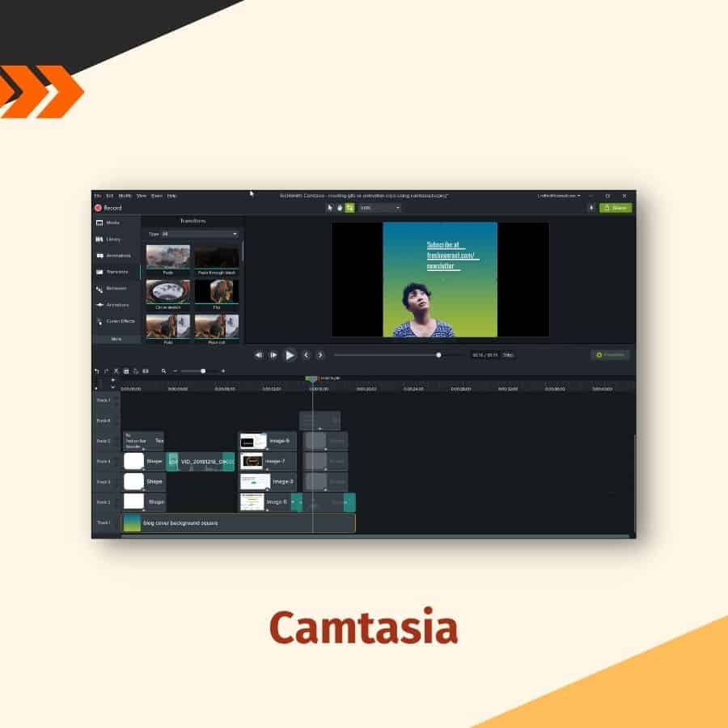Expand the account email dropdown
728x728 pixels.
(559, 196)
